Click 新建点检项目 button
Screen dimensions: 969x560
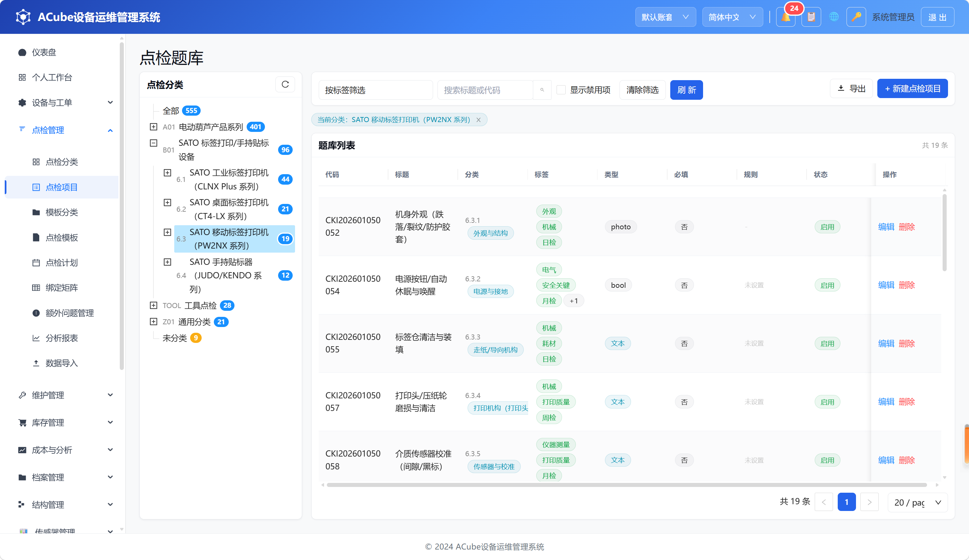[912, 89]
